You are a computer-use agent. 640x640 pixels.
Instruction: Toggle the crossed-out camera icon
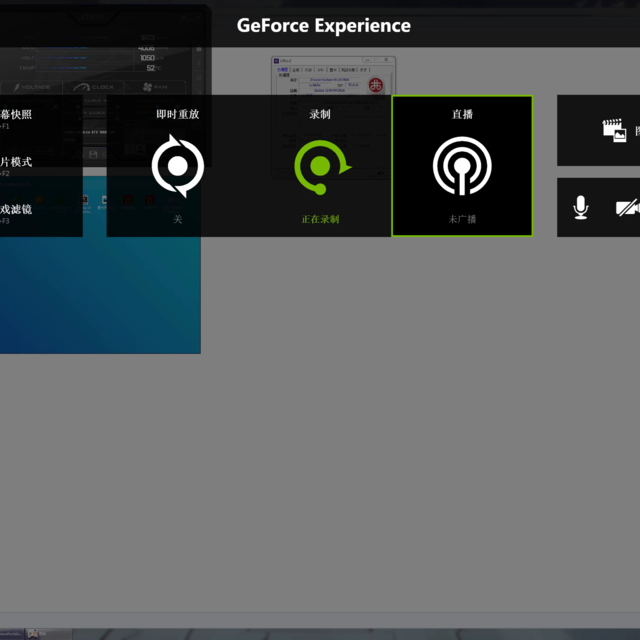point(628,207)
